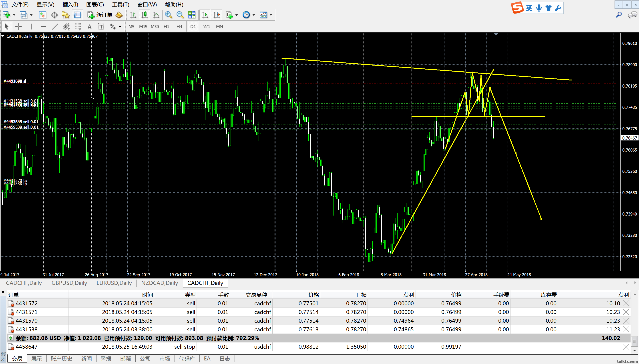Select the text A tool
The width and height of the screenshot is (639, 364).
[x=89, y=26]
